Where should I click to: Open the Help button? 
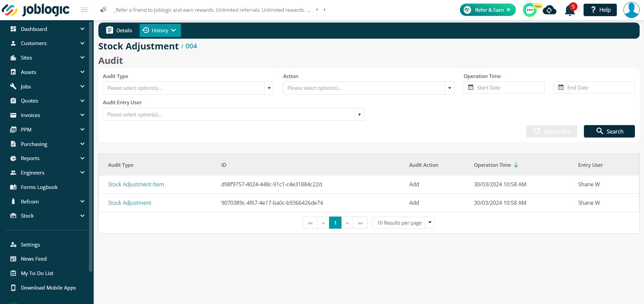click(x=600, y=10)
